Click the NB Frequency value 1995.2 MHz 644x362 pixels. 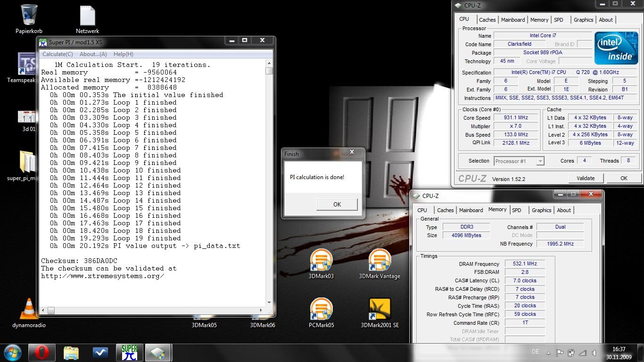pyautogui.click(x=560, y=244)
